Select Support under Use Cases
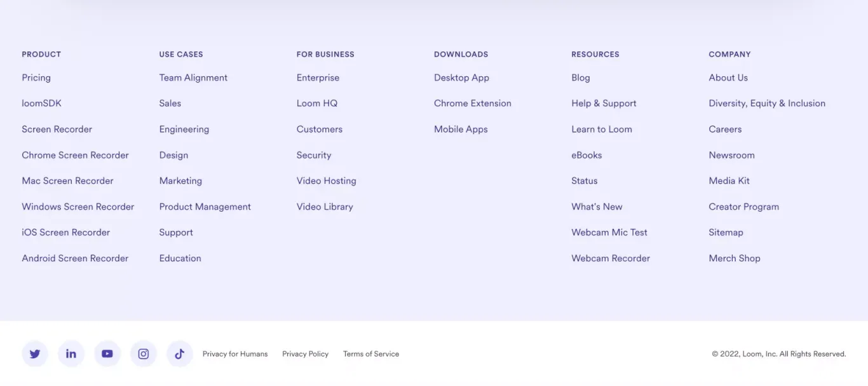The width and height of the screenshot is (868, 386). tap(176, 233)
